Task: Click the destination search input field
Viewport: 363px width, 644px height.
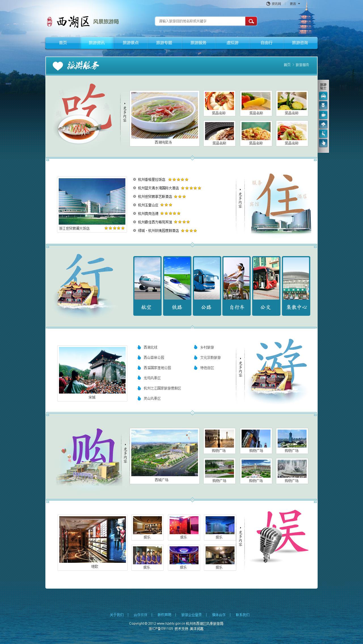Action: click(200, 21)
